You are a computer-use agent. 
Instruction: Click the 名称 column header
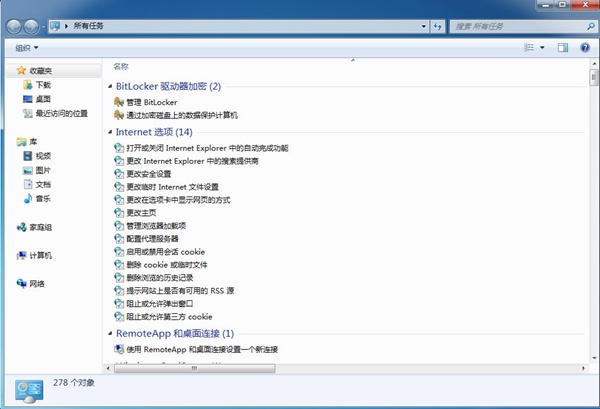click(x=121, y=67)
